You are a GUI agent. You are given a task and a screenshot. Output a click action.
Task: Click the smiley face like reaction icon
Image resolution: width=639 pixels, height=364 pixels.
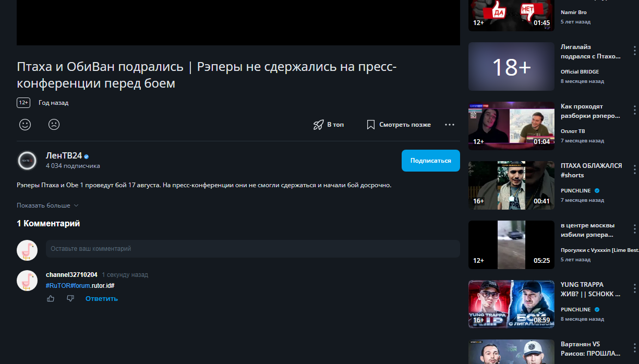25,125
